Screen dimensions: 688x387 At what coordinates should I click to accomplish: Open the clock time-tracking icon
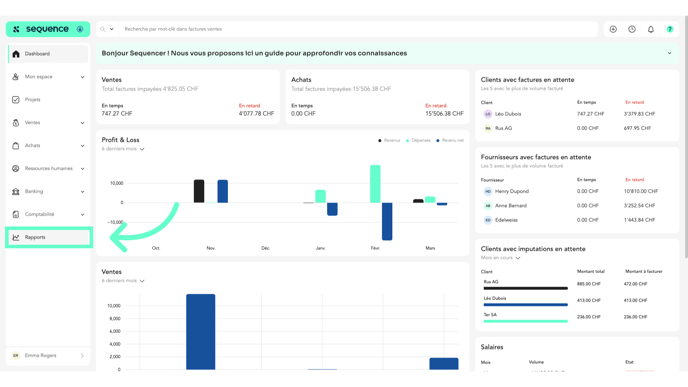(x=632, y=29)
